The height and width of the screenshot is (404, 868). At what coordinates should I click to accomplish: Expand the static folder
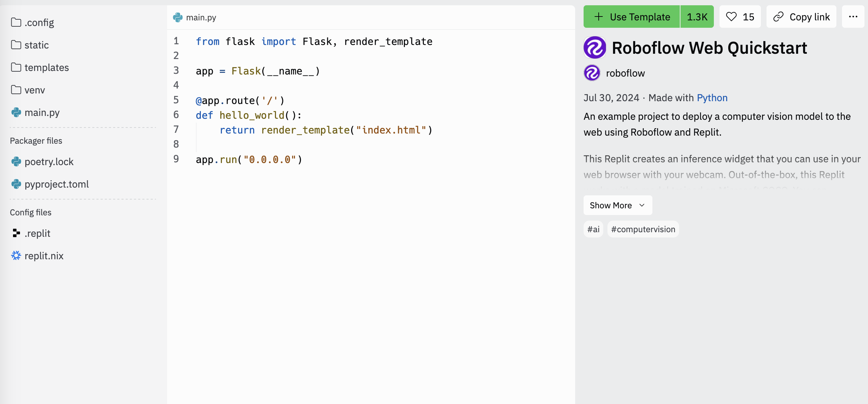click(36, 45)
